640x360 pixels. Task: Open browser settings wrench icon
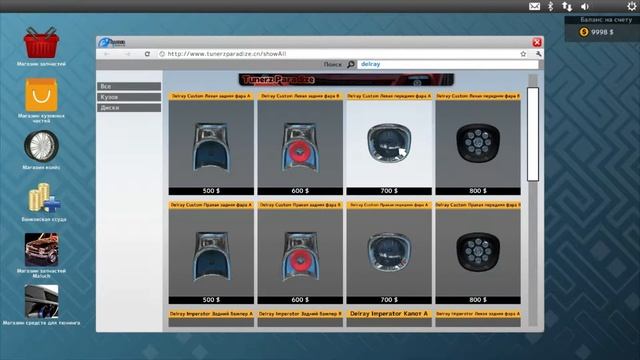538,54
